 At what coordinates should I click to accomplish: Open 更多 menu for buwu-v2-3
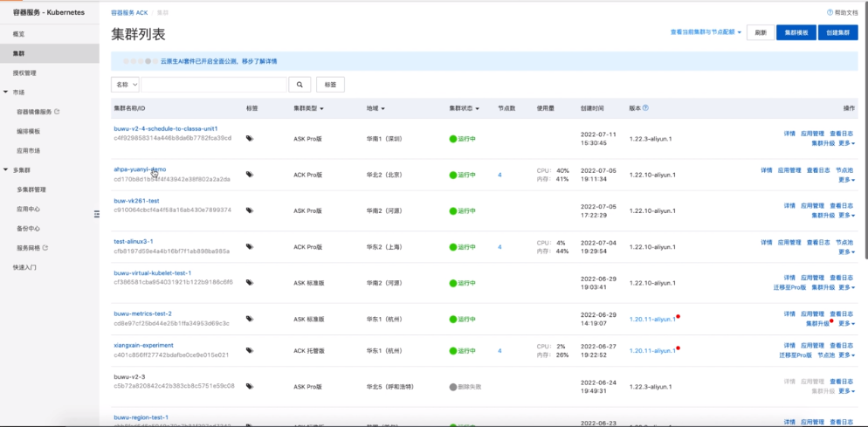tap(846, 391)
